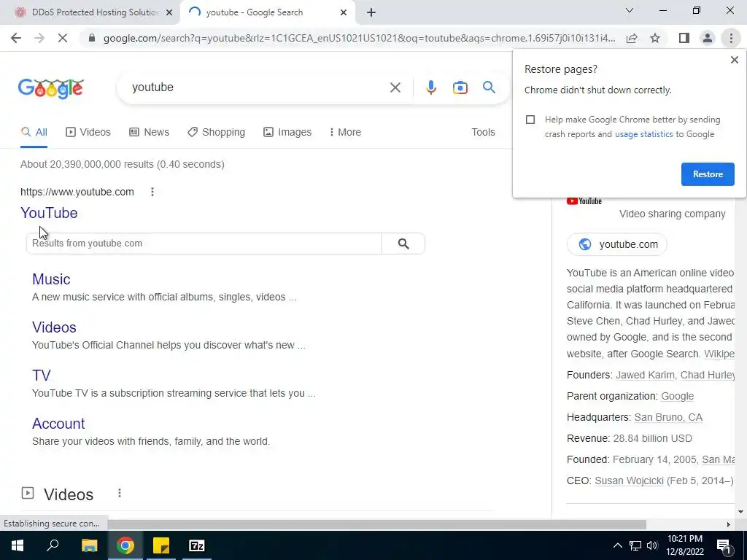Screen dimensions: 747x560
Task: Switch to the Videos search tab
Action: [88, 133]
